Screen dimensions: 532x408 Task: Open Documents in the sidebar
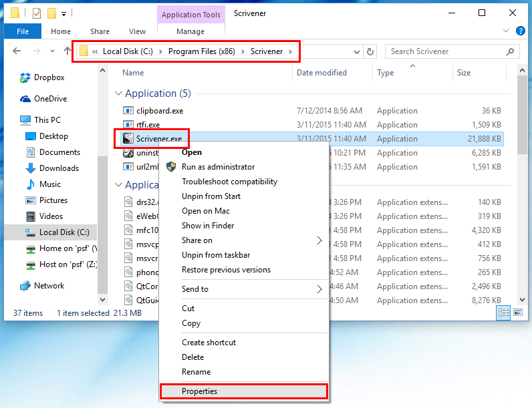pos(53,152)
